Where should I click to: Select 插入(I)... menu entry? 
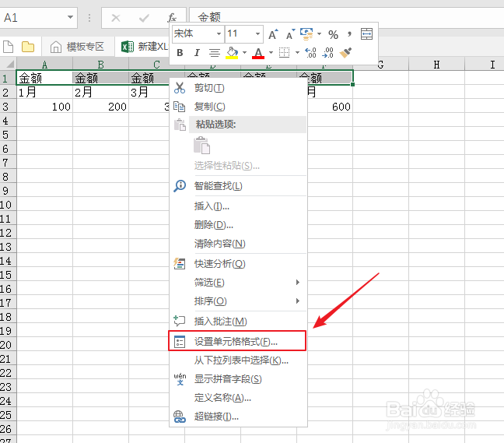pyautogui.click(x=238, y=206)
